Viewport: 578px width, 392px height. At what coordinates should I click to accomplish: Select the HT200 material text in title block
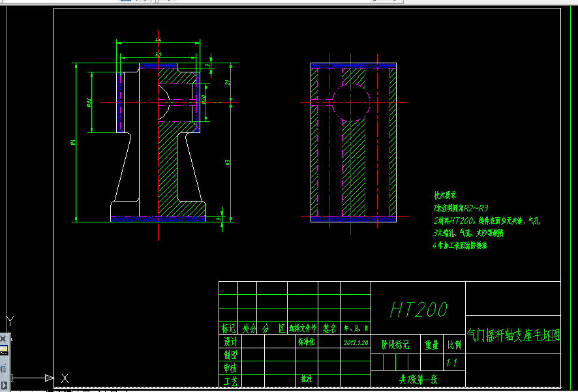coord(419,309)
